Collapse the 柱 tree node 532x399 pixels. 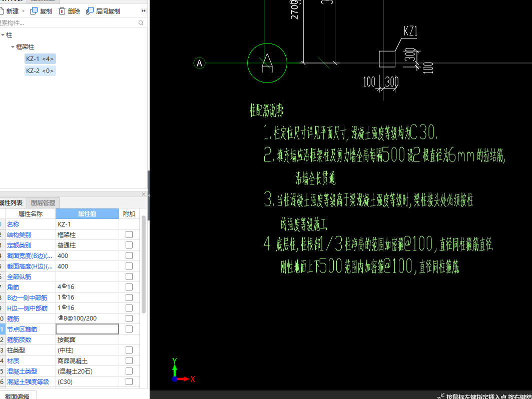coord(3,35)
